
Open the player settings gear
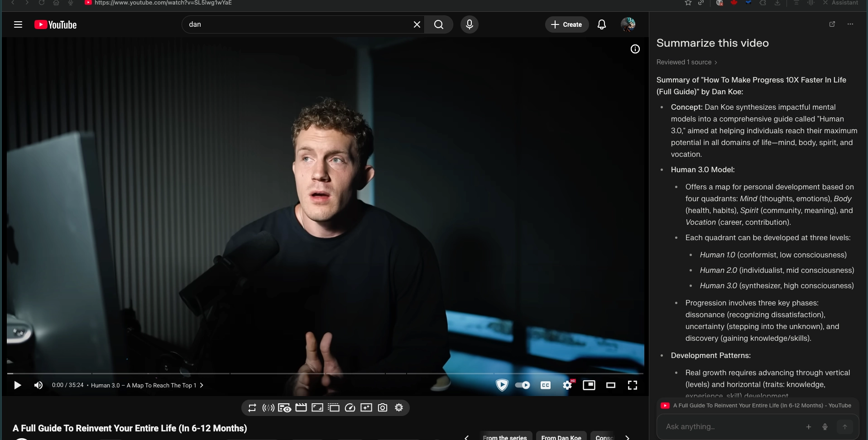pyautogui.click(x=567, y=385)
